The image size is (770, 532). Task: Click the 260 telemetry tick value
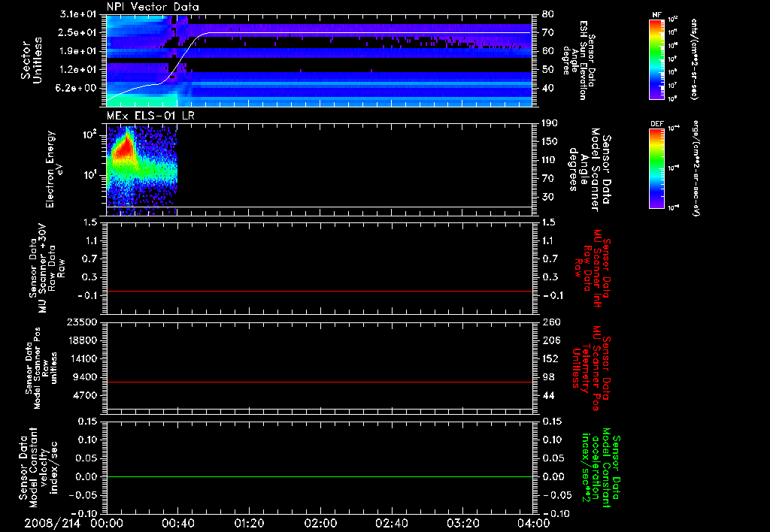tap(551, 322)
